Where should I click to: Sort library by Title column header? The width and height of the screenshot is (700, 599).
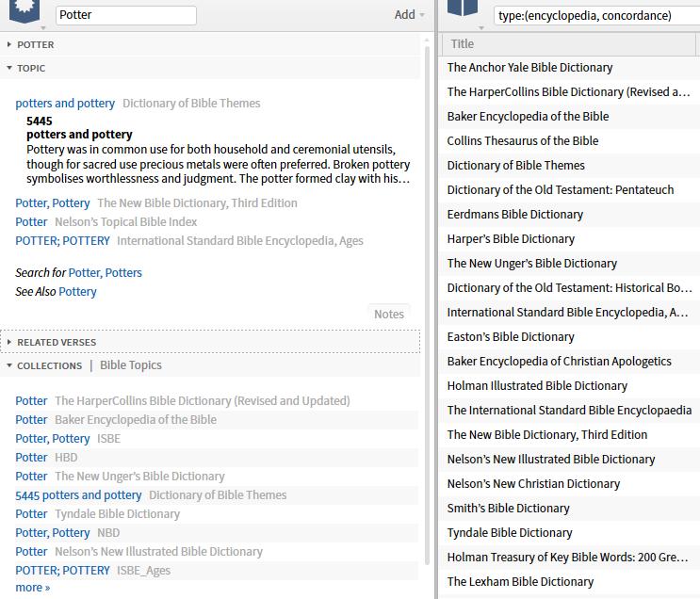click(x=569, y=44)
